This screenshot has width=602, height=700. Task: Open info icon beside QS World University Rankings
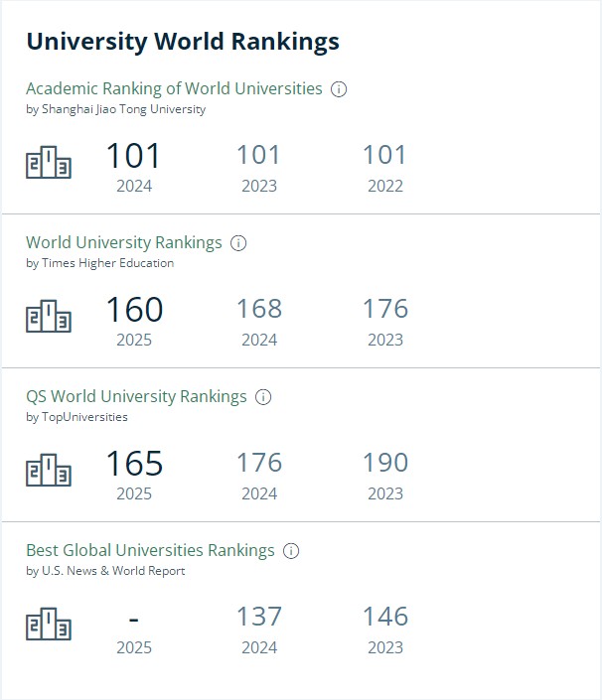[263, 397]
